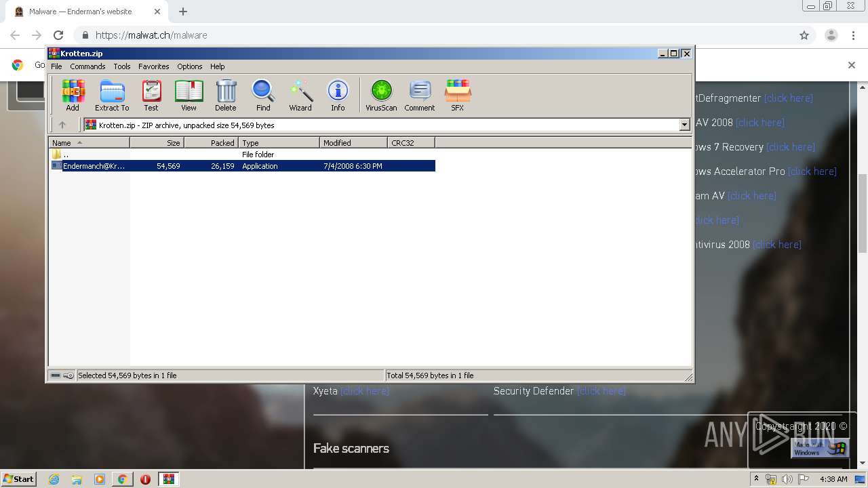Image resolution: width=868 pixels, height=488 pixels.
Task: Go up one folder level arrow
Action: [62, 125]
